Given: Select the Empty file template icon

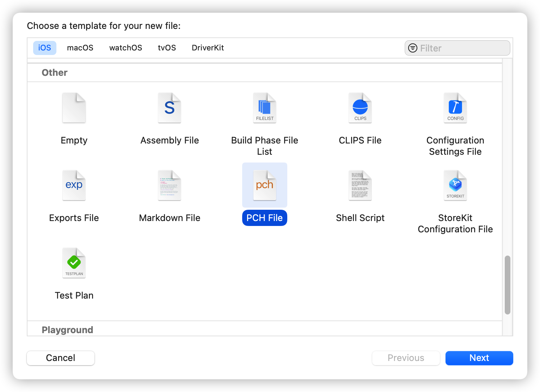Looking at the screenshot, I should [74, 108].
